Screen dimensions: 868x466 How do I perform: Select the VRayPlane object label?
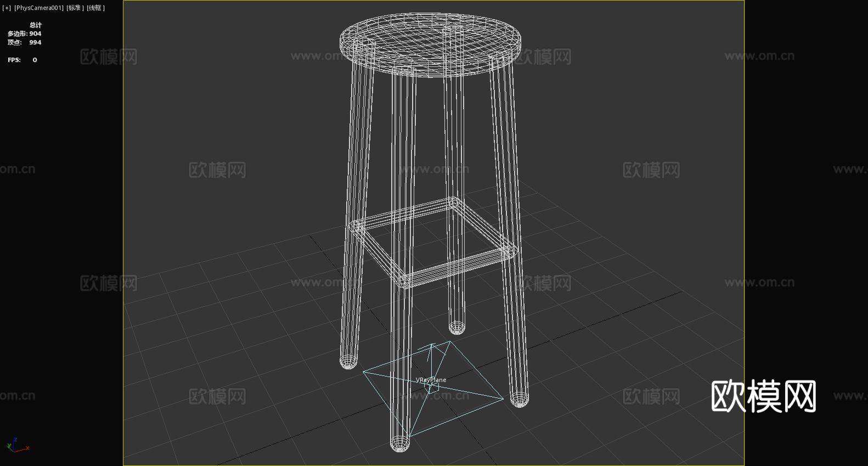431,380
